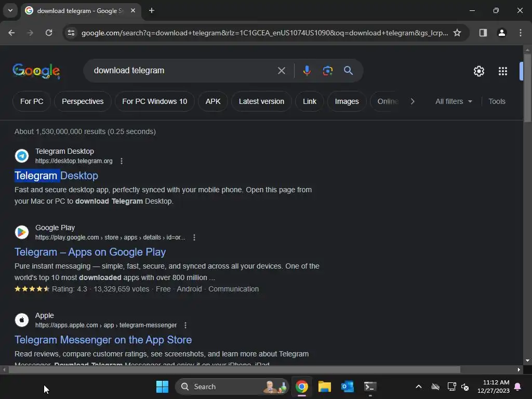Close the download telegram tab

[133, 10]
